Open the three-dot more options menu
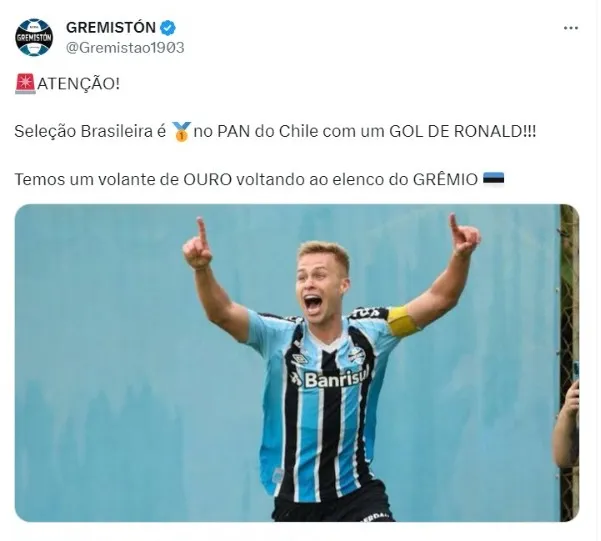Screen dimensions: 601x541 point(571,28)
